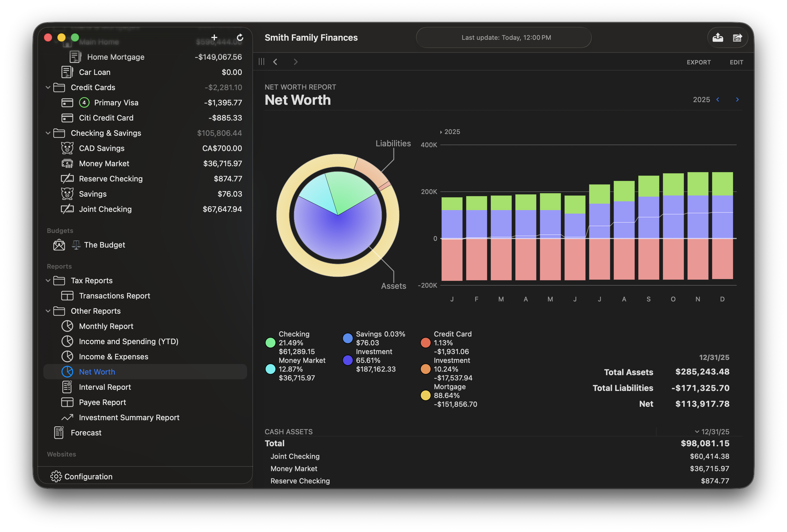Collapse the Other Reports folder
Image resolution: width=787 pixels, height=532 pixels.
pos(48,311)
